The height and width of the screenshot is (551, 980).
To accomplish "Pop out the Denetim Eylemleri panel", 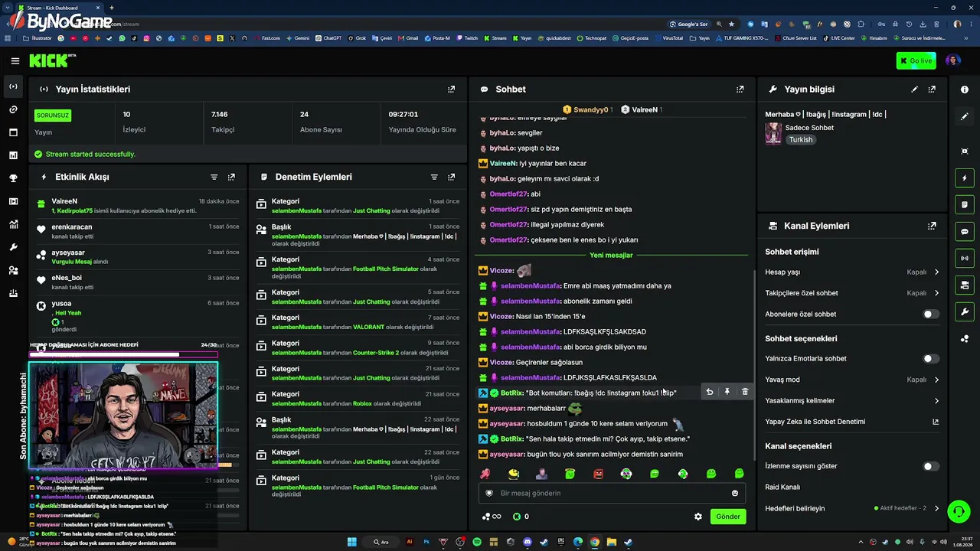I will click(x=451, y=177).
